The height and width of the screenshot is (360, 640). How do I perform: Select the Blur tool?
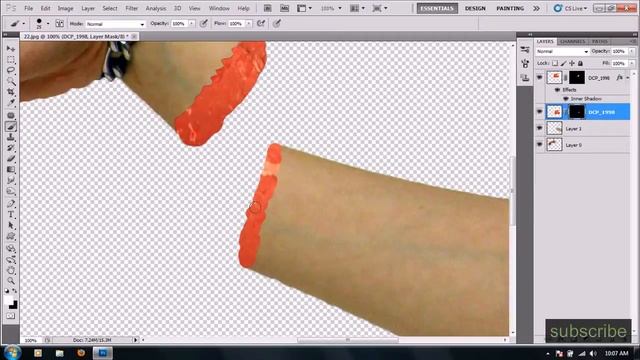(x=11, y=180)
